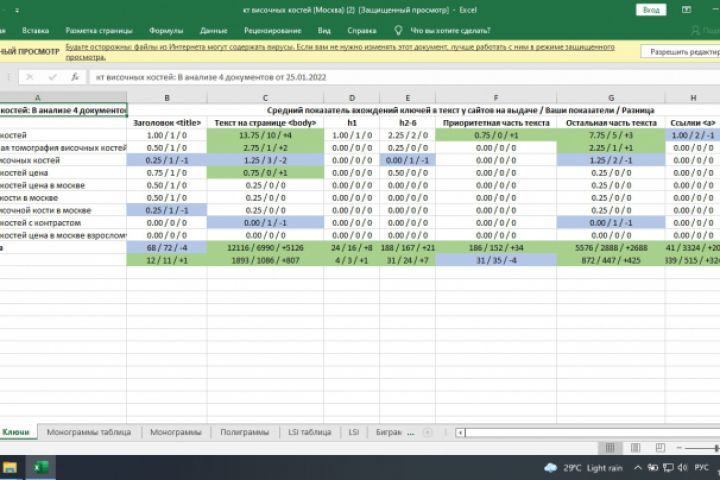Switch to the Полиграммы sheet tab
This screenshot has width=720, height=480.
245,432
